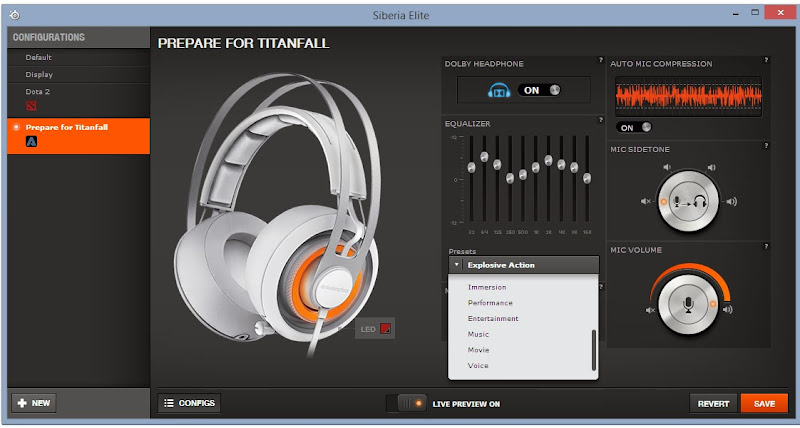Open the LED color swatch

point(385,329)
